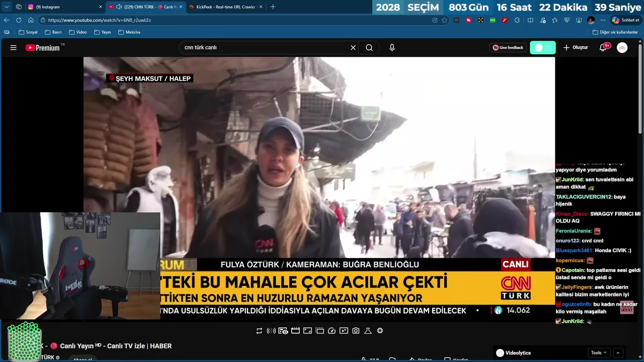Click chat username TAKLACIGUVERCIN12
The image size is (644, 362).
point(584,197)
